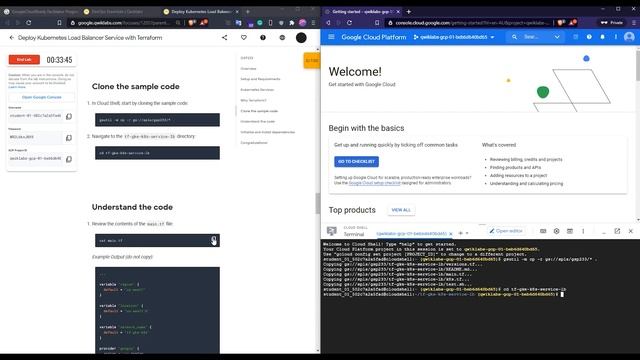The height and width of the screenshot is (360, 640).
Task: Open Google Cloud more options menu
Action: click(x=616, y=37)
